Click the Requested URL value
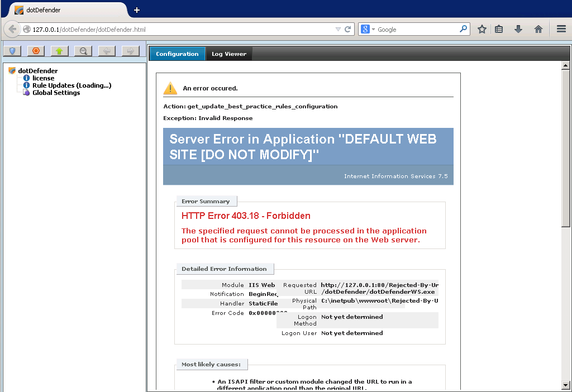This screenshot has height=392, width=572. [x=379, y=289]
